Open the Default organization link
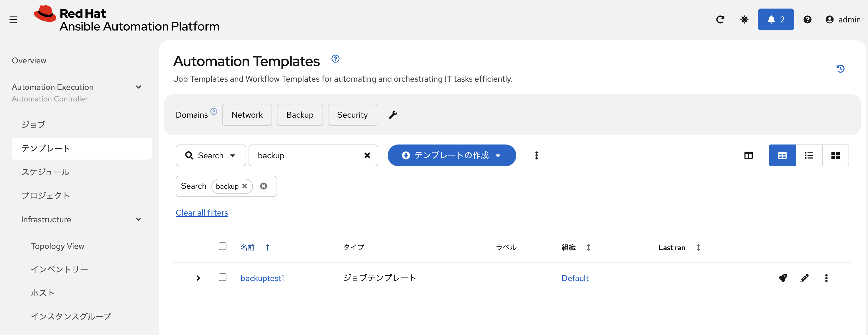 (x=575, y=278)
